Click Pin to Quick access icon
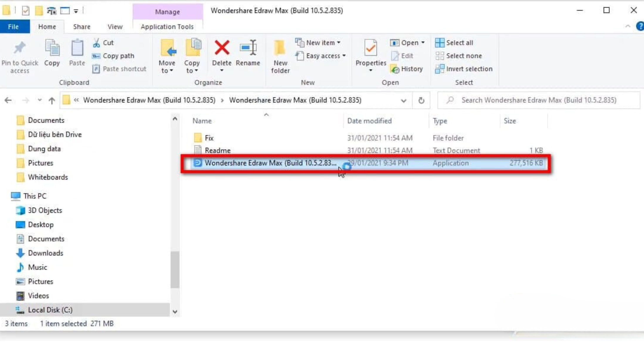 pos(20,47)
